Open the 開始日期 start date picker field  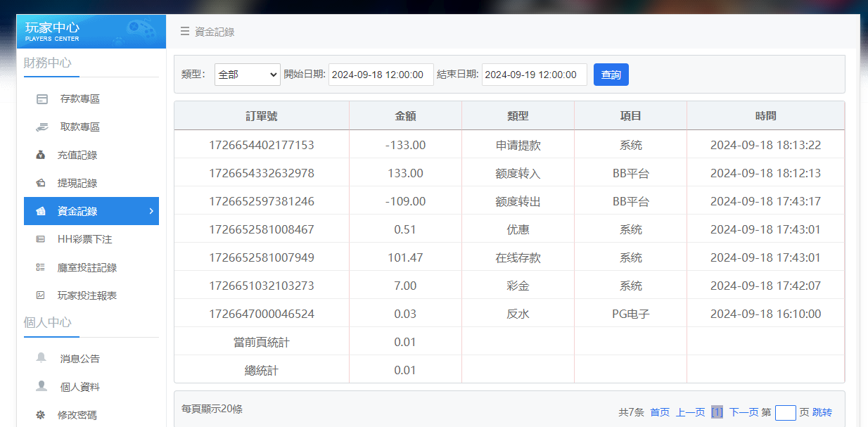(x=381, y=75)
